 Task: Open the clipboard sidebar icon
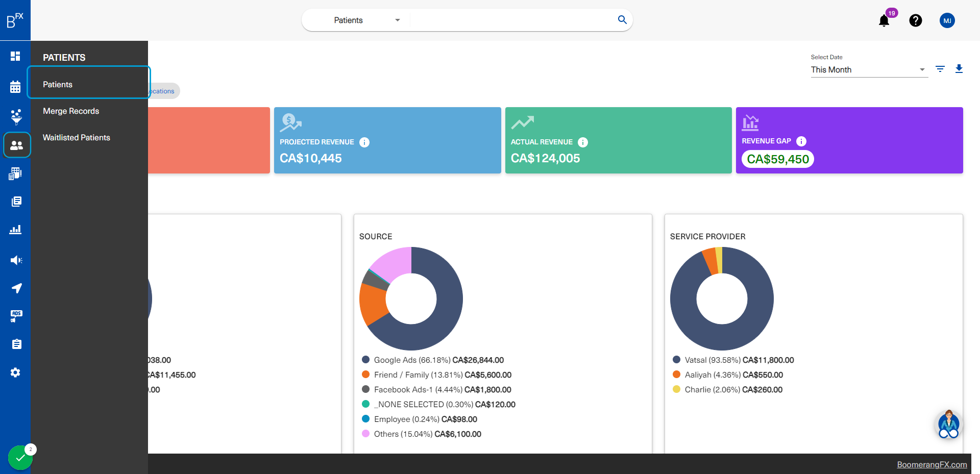(x=16, y=344)
